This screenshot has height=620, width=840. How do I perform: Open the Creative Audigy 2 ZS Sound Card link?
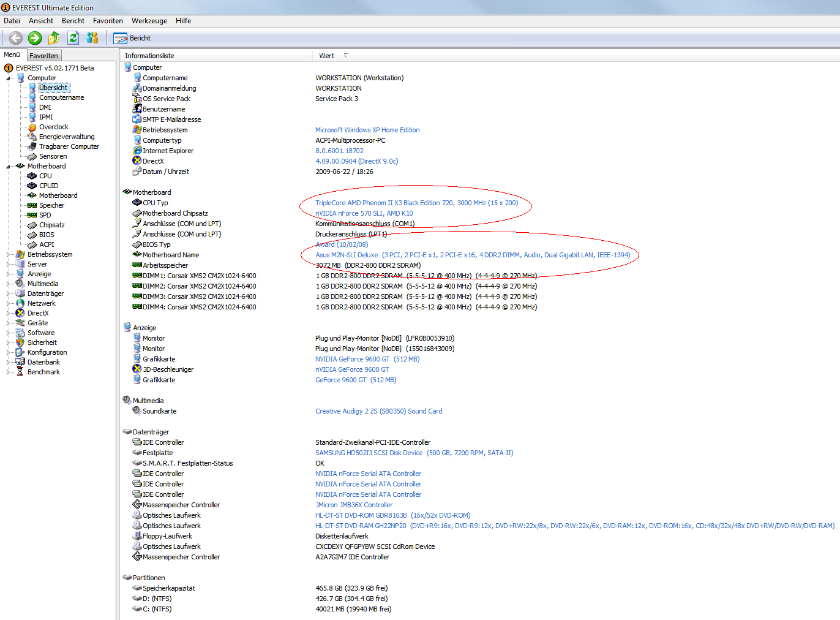(x=378, y=411)
